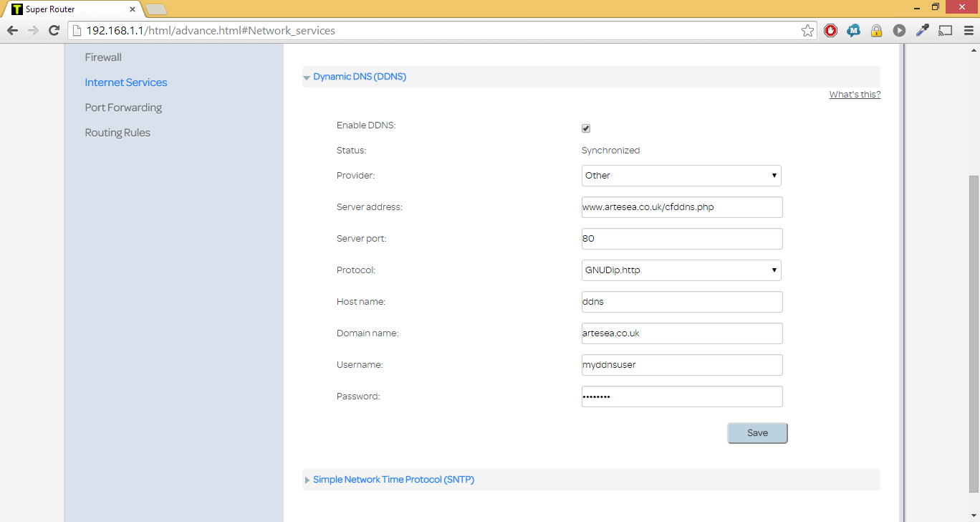Go back to the previous page
This screenshot has height=522, width=980.
tap(12, 30)
